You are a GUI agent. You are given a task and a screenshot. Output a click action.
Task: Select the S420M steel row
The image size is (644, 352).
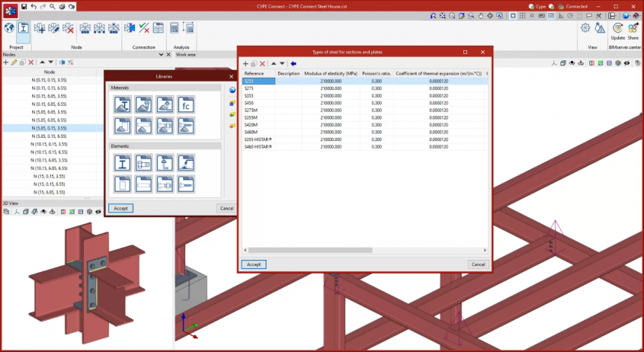tap(365, 125)
